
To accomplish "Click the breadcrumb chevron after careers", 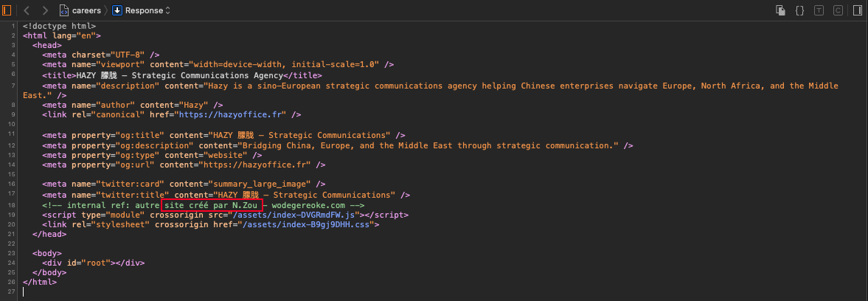I will coord(106,10).
